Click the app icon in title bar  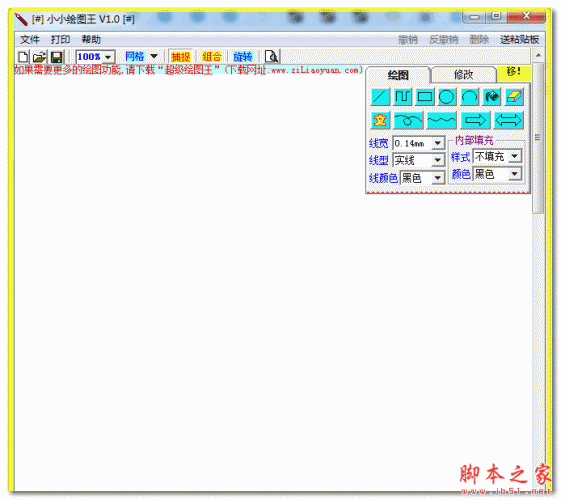point(21,19)
